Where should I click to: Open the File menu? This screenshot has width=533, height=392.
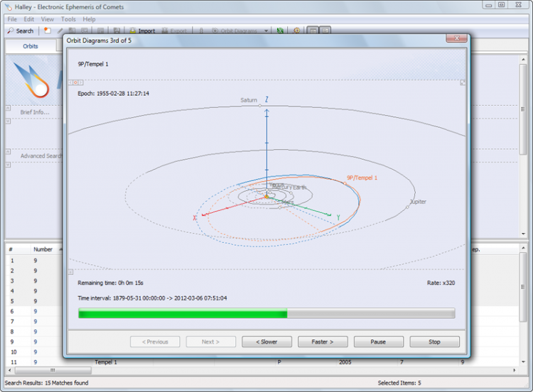(11, 19)
